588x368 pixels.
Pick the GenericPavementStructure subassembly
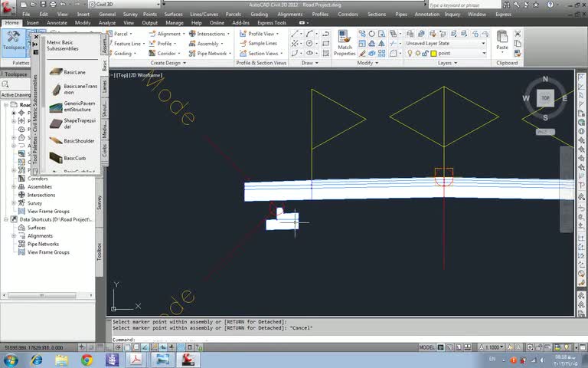click(x=73, y=107)
